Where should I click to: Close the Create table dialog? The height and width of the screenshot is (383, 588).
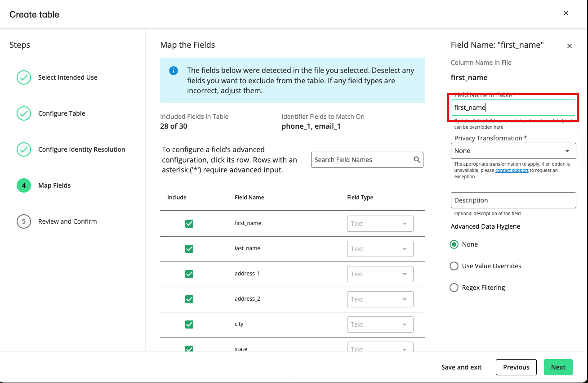(566, 13)
